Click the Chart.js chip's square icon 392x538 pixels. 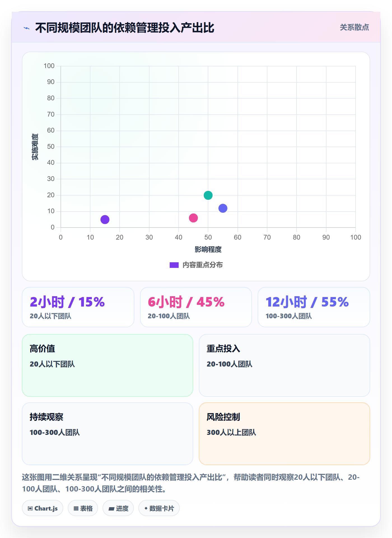coord(30,509)
